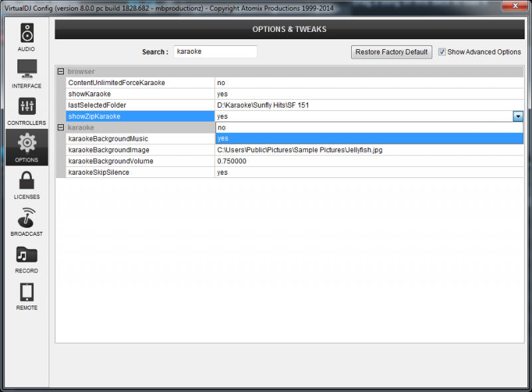Select the Options gear icon
532x392 pixels.
[x=27, y=147]
